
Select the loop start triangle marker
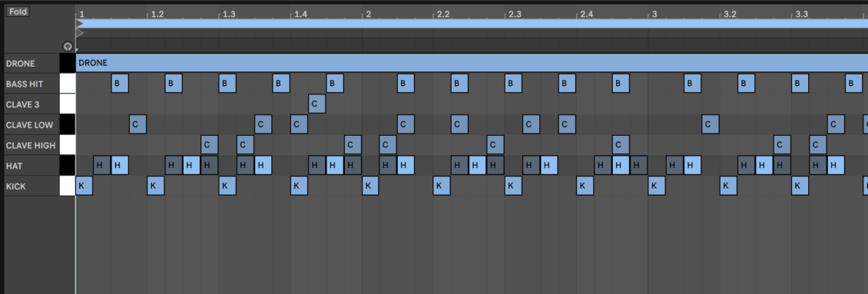[x=80, y=23]
